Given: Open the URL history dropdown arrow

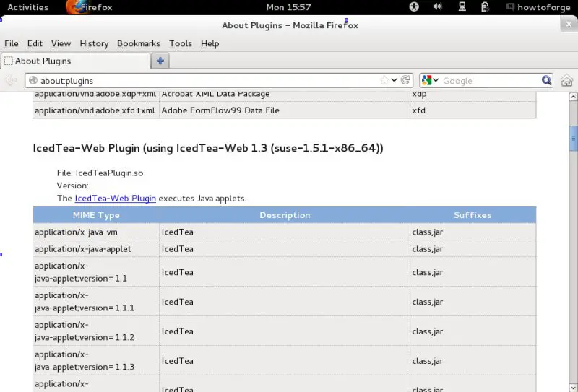Looking at the screenshot, I should (x=394, y=80).
